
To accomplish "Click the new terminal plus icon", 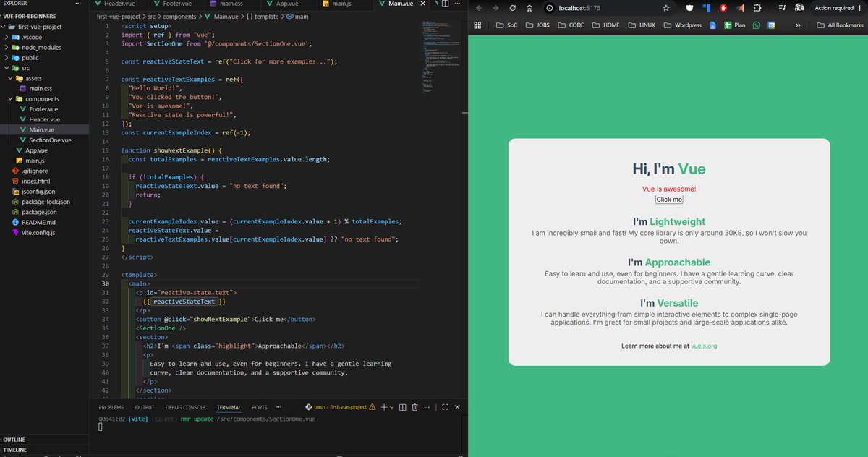I will click(384, 407).
